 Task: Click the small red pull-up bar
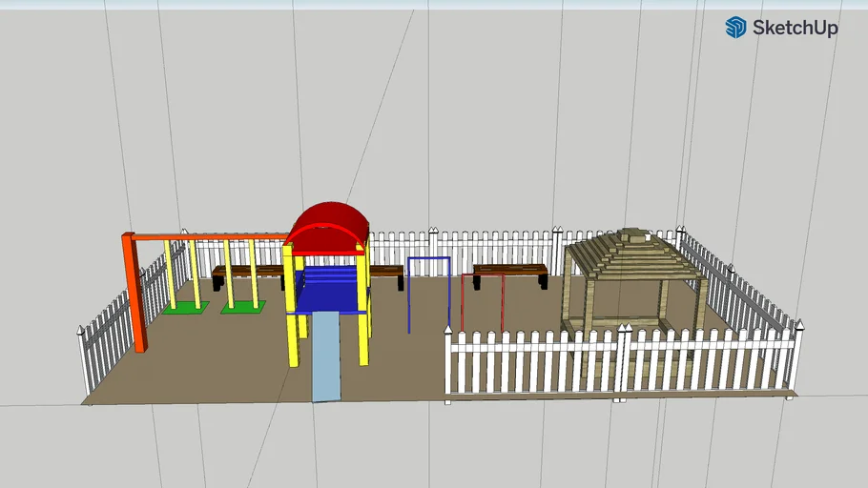[482, 274]
